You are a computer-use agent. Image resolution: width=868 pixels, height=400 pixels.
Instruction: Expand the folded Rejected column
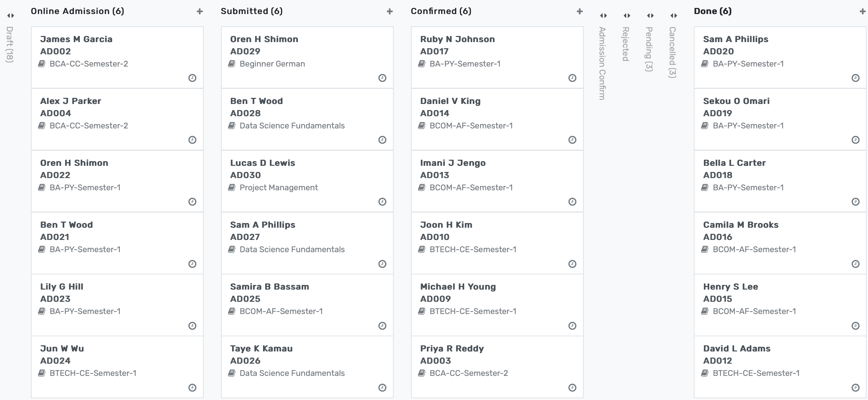pyautogui.click(x=627, y=15)
